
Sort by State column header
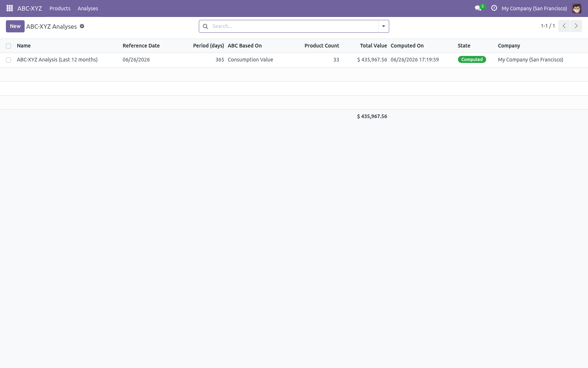464,46
